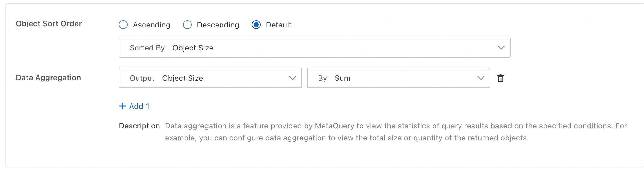The width and height of the screenshot is (644, 171).
Task: Open the By Sum aggregation dropdown
Action: [x=398, y=78]
